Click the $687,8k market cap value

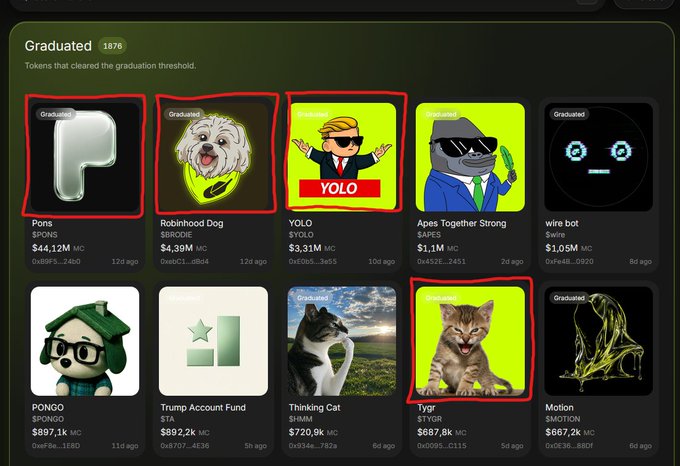click(435, 433)
